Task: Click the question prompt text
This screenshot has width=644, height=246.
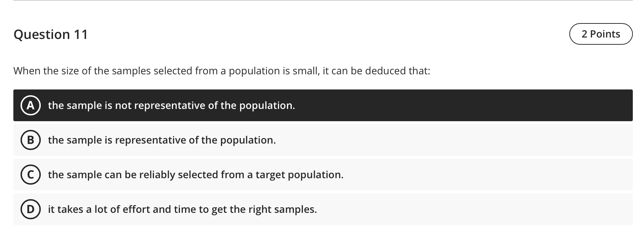Action: (x=221, y=71)
